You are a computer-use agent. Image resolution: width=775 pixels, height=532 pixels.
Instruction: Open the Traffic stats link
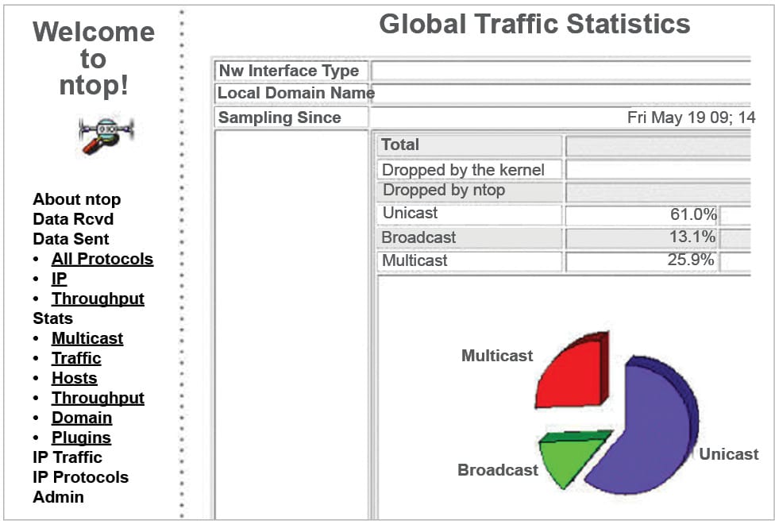point(76,358)
